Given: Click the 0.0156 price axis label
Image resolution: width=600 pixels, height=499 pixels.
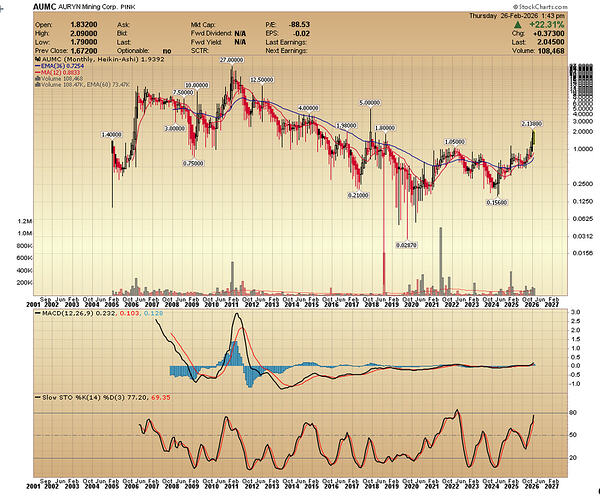Looking at the screenshot, I should [x=582, y=253].
